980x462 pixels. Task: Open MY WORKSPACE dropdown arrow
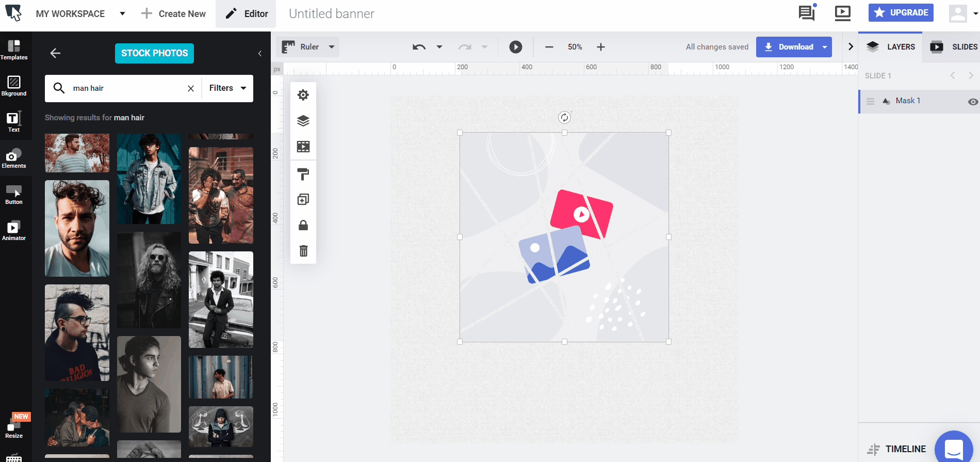(122, 14)
